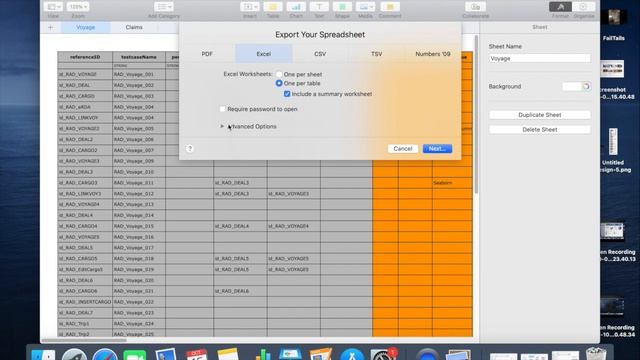Click the Comment toolbar icon
The height and width of the screenshot is (360, 640).
[x=390, y=7]
